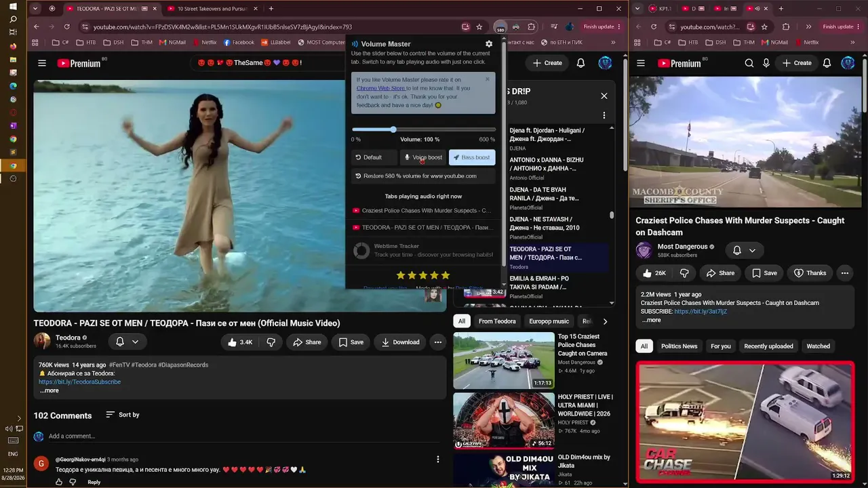Open playlist options three-dot menu
This screenshot has width=868, height=488.
pyautogui.click(x=604, y=115)
